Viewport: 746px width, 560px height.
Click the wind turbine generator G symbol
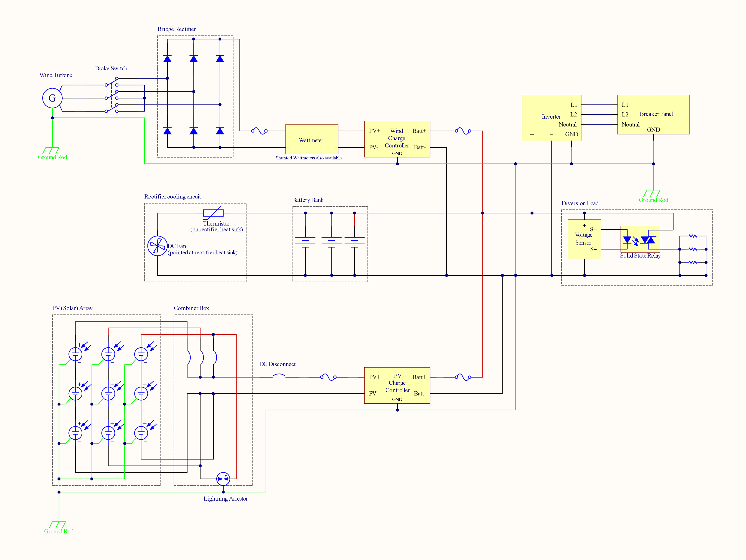(x=52, y=98)
